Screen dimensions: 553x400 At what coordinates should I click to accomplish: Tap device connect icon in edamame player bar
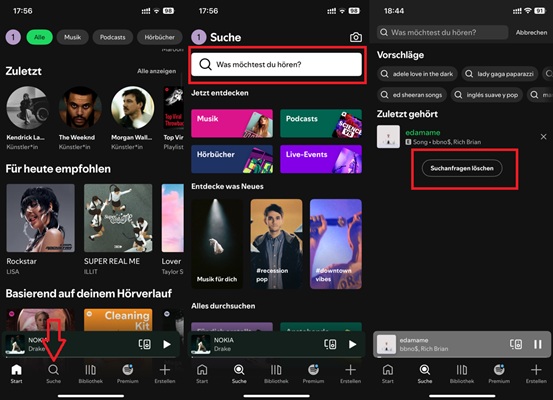point(516,344)
